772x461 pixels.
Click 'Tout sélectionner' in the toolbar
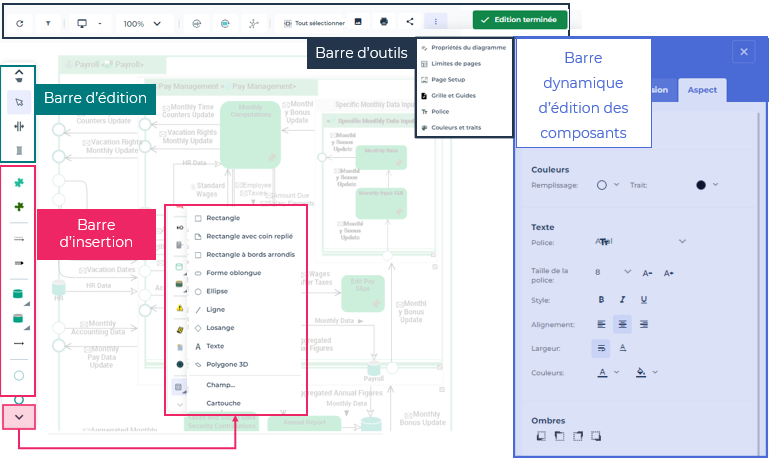[314, 22]
